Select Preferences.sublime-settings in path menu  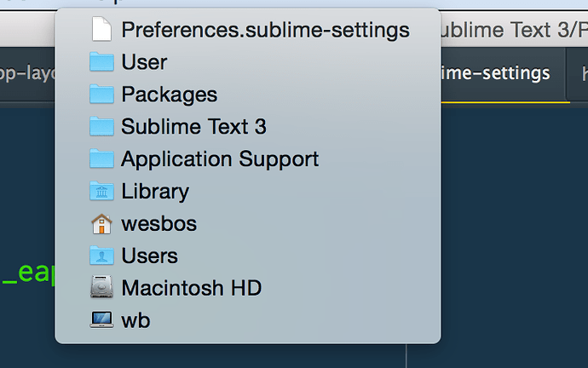coord(248,30)
